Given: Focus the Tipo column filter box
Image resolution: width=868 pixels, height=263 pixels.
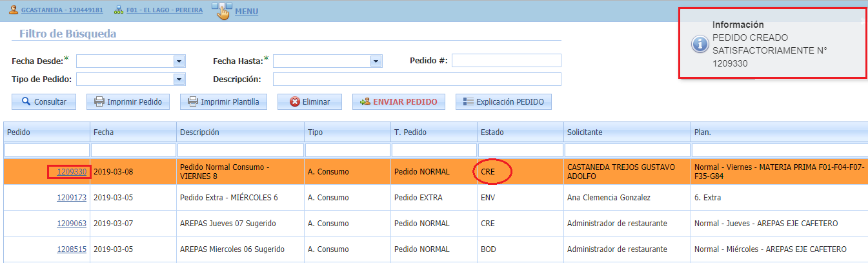Looking at the screenshot, I should point(347,150).
